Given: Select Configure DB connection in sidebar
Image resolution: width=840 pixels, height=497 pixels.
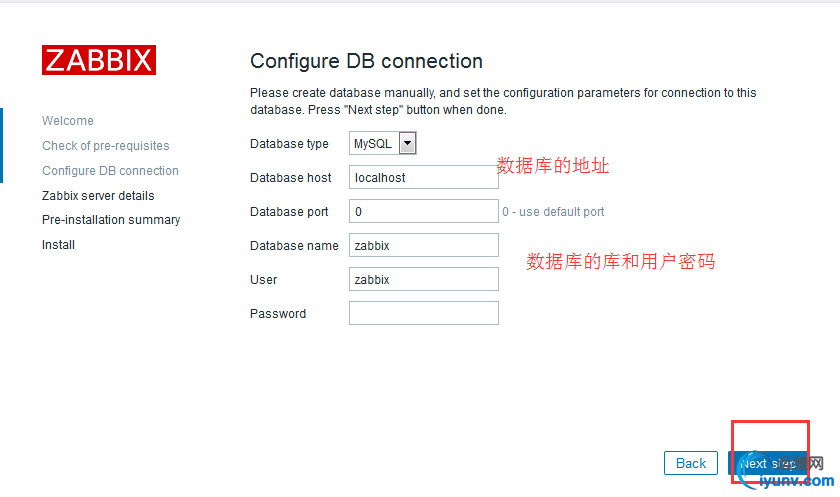Looking at the screenshot, I should pos(110,171).
